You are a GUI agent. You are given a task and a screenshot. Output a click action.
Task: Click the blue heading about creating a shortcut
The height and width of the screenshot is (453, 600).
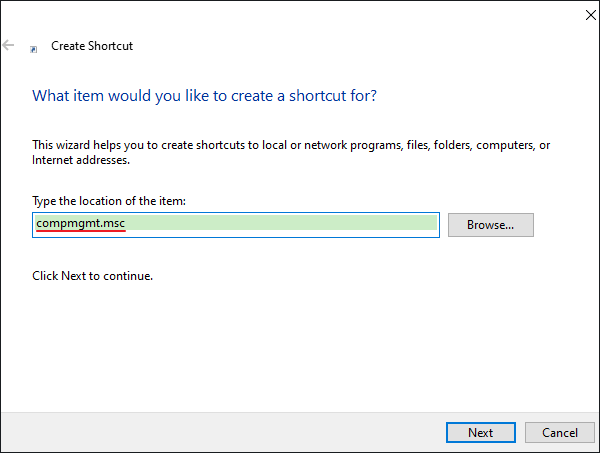(x=204, y=96)
